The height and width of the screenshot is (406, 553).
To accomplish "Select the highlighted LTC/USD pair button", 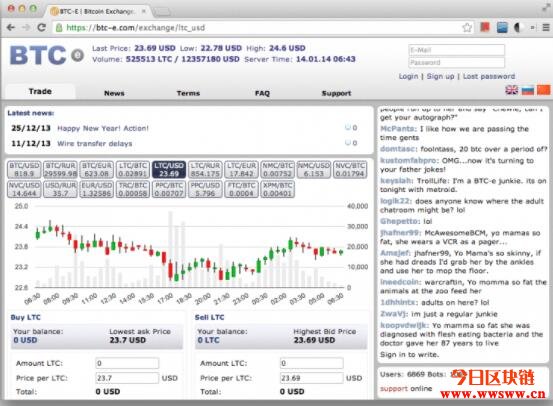I will point(169,170).
